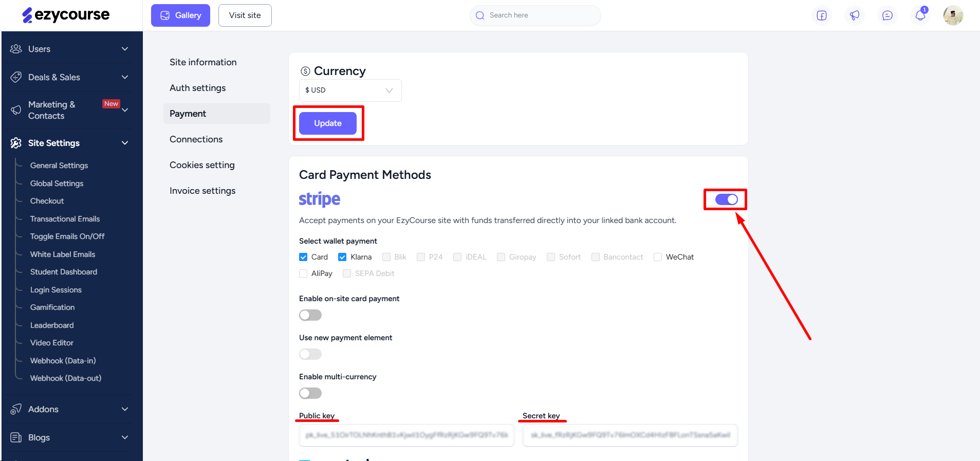Click the Search here field
980x461 pixels.
pyautogui.click(x=535, y=15)
